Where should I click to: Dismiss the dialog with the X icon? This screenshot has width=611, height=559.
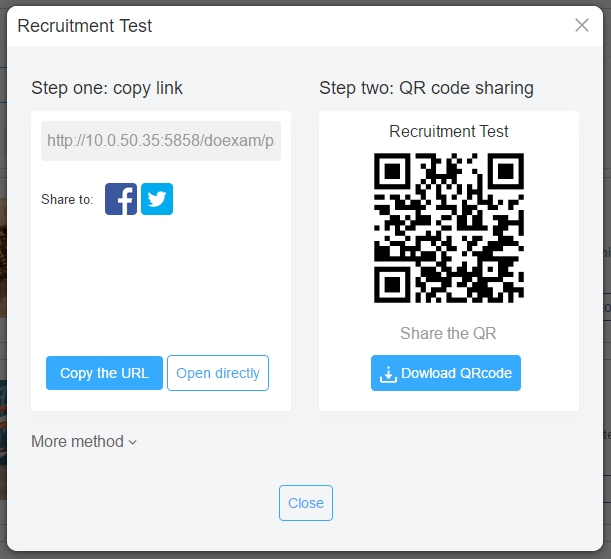pyautogui.click(x=582, y=25)
